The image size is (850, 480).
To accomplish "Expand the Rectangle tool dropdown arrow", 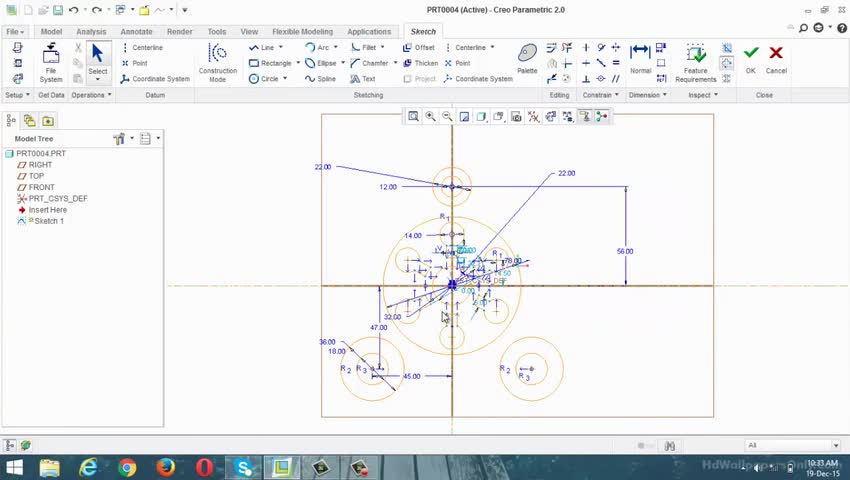I will coord(297,63).
